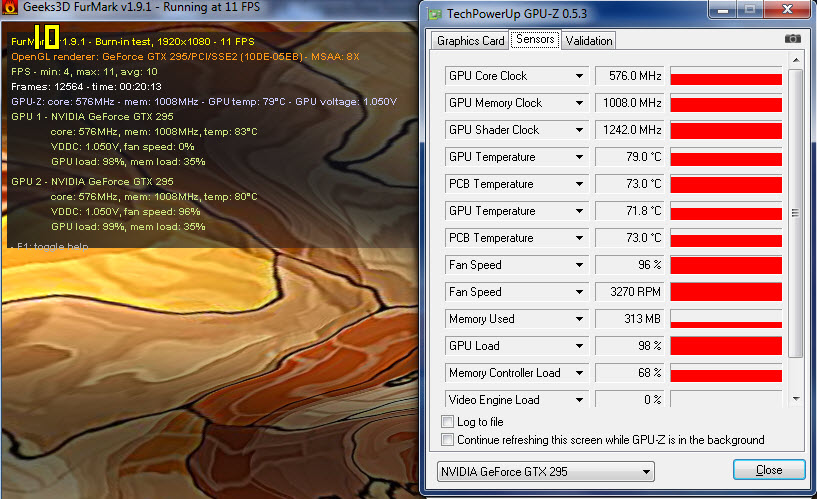
Task: Click the sensor list scrollbar thumb
Action: pyautogui.click(x=796, y=213)
